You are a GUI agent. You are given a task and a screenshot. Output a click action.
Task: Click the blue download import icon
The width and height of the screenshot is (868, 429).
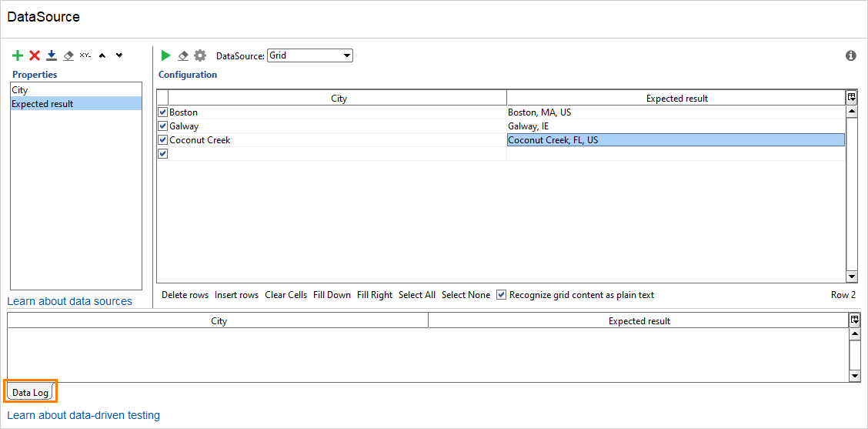pos(52,55)
